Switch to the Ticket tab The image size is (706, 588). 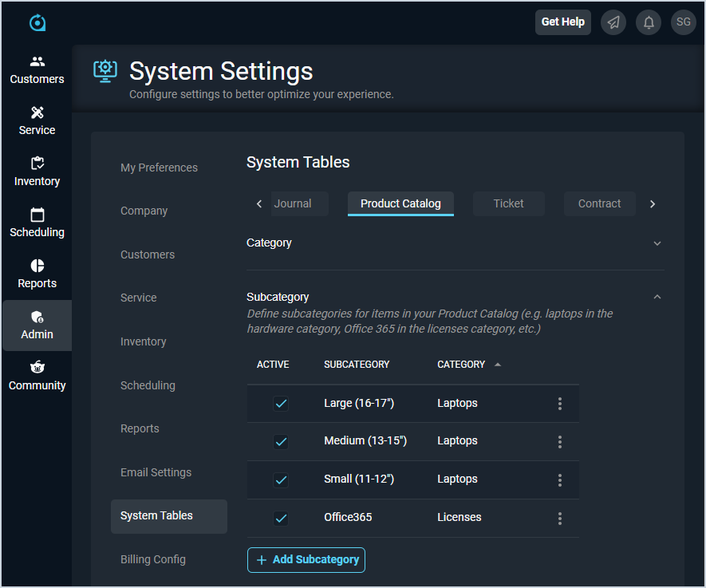(x=508, y=203)
